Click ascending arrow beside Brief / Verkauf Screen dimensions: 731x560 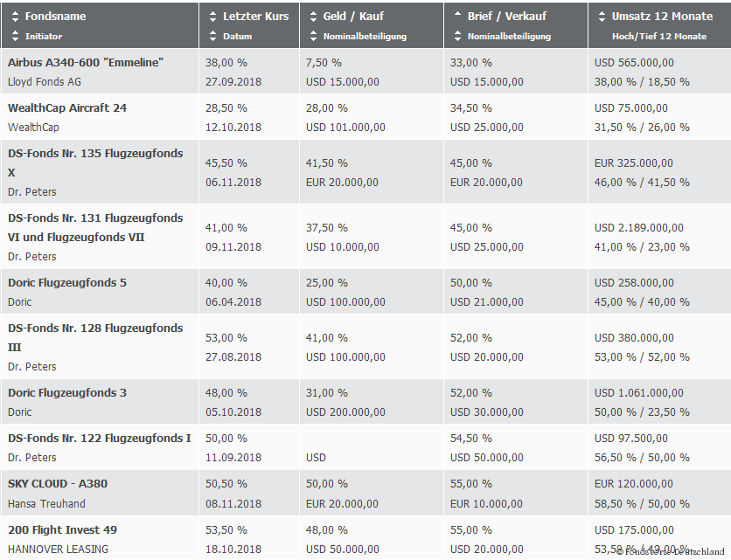(458, 15)
